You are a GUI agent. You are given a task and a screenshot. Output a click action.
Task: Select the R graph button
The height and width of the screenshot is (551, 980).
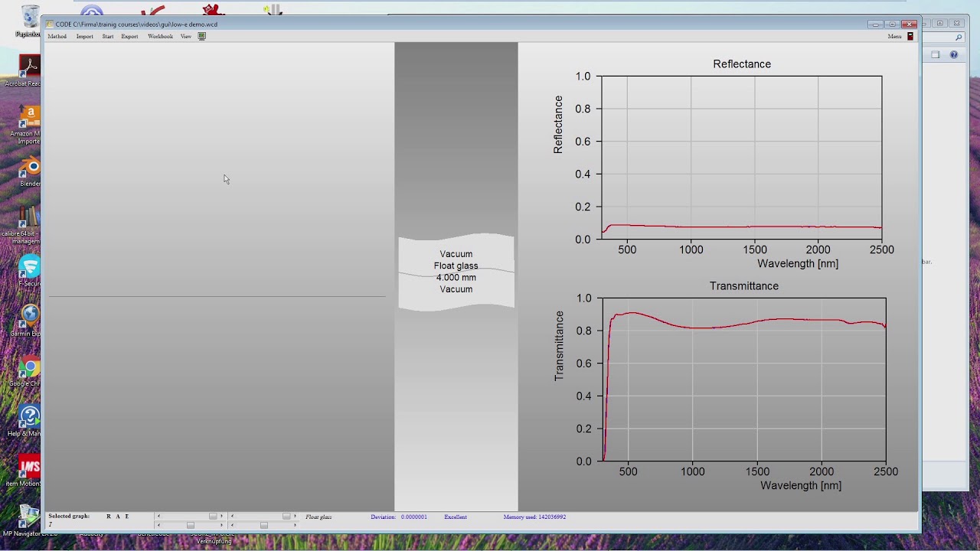[109, 517]
